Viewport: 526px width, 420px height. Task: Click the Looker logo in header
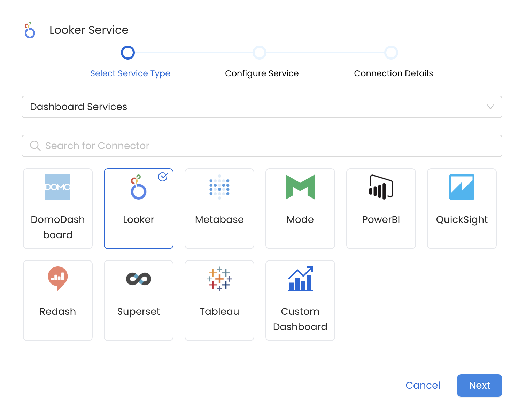click(x=30, y=30)
